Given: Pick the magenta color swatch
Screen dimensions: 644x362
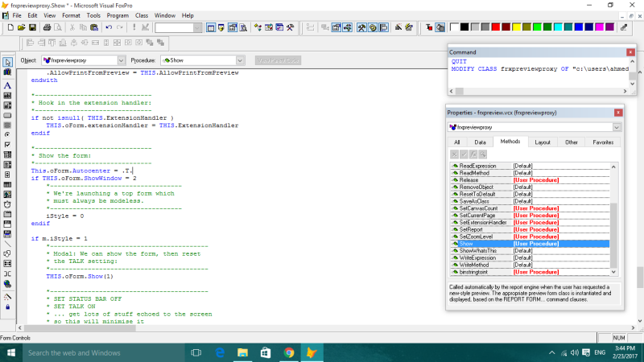Looking at the screenshot, I should [599, 27].
